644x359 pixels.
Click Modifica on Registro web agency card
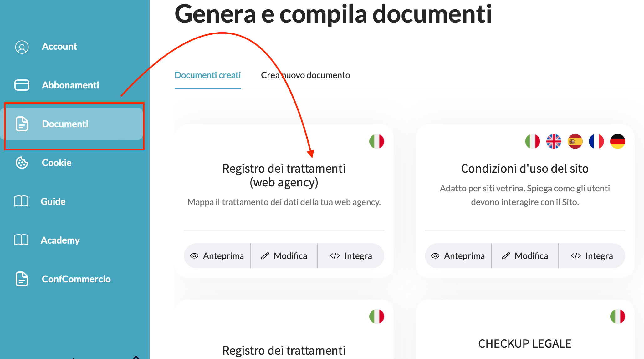click(284, 256)
